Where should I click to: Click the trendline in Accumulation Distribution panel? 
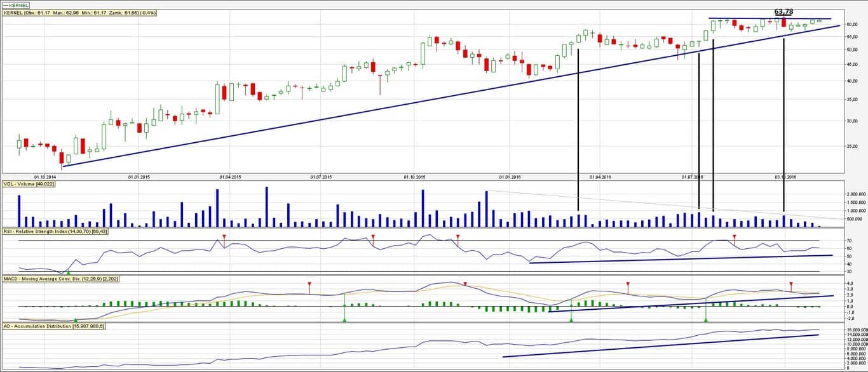660,346
